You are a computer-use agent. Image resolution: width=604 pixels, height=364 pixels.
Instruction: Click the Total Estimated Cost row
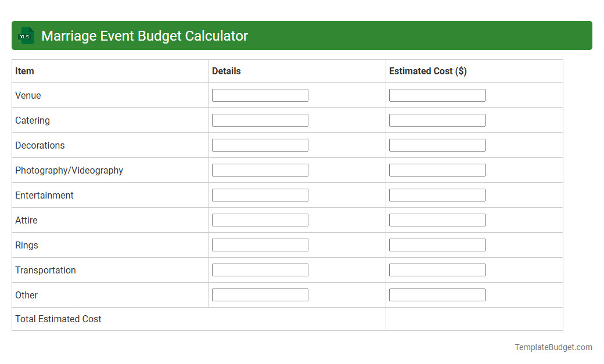tap(58, 319)
